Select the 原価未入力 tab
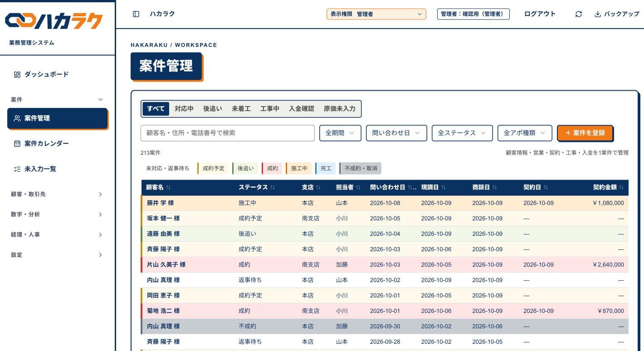Viewport: 644px width, 351px height. 340,109
